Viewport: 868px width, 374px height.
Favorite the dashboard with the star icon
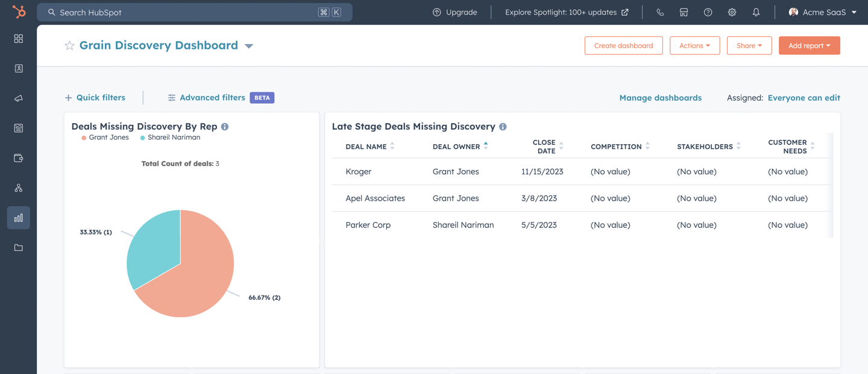point(69,45)
